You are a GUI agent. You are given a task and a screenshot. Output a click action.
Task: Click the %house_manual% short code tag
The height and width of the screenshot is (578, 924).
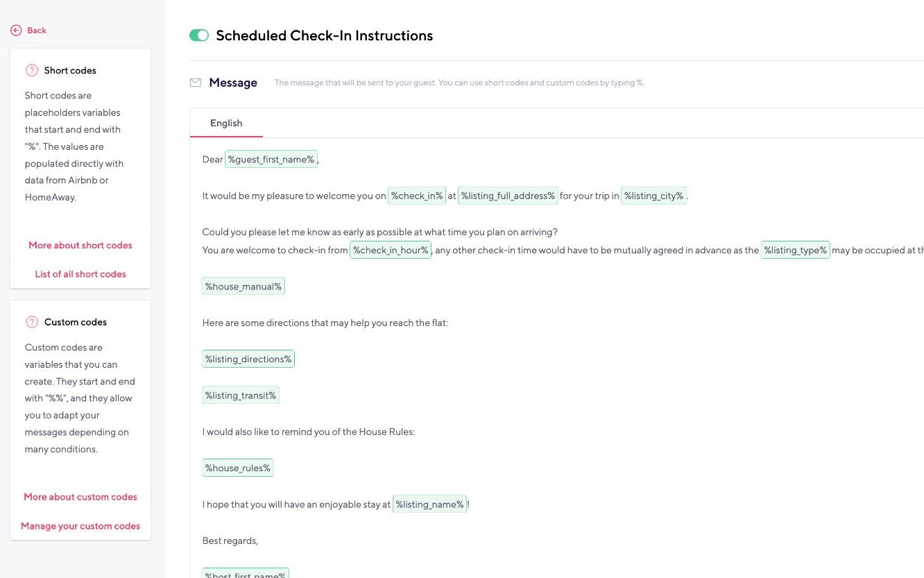pos(243,287)
